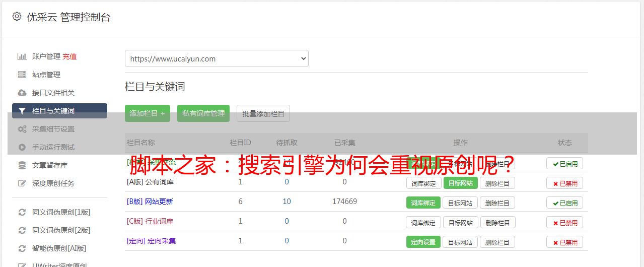Open 私有词库管理
Viewport: 644px width, 267px height.
pos(203,113)
